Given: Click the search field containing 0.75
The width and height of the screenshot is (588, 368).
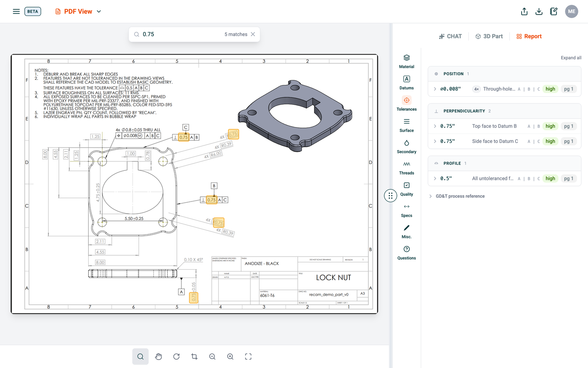Looking at the screenshot, I should coord(194,34).
